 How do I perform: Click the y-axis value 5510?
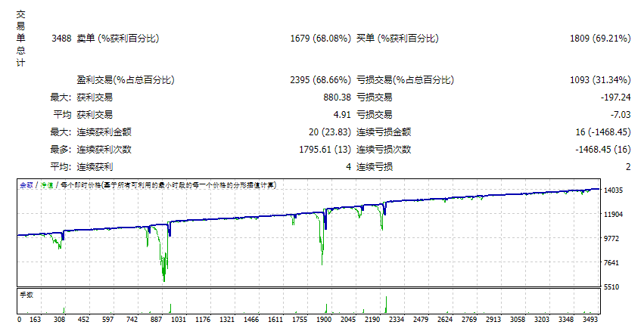[611, 287]
